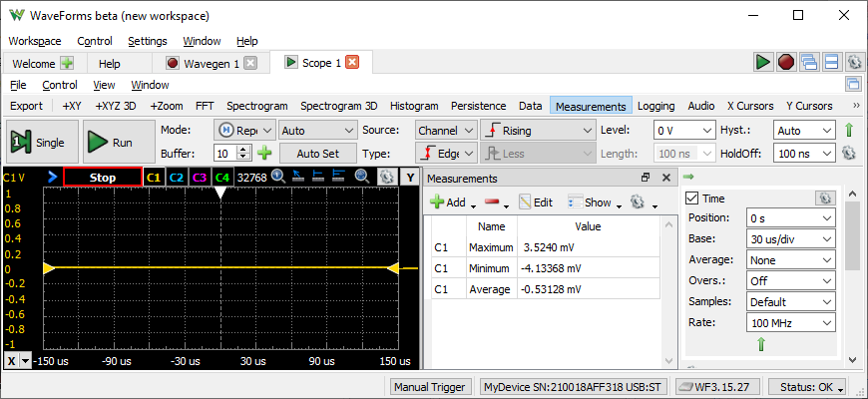Image resolution: width=868 pixels, height=399 pixels.
Task: Open the Add measurement dropdown arrow
Action: [473, 205]
